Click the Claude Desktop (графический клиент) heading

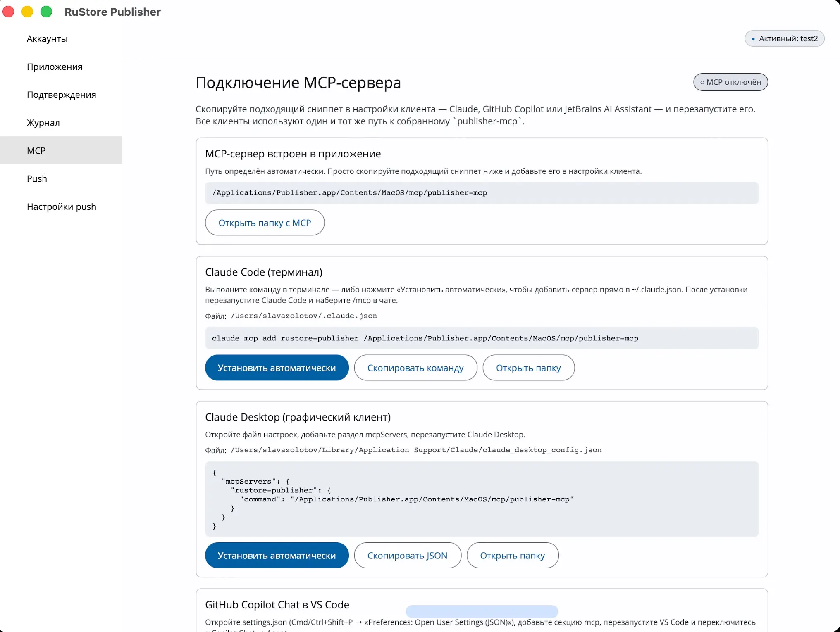pos(298,417)
